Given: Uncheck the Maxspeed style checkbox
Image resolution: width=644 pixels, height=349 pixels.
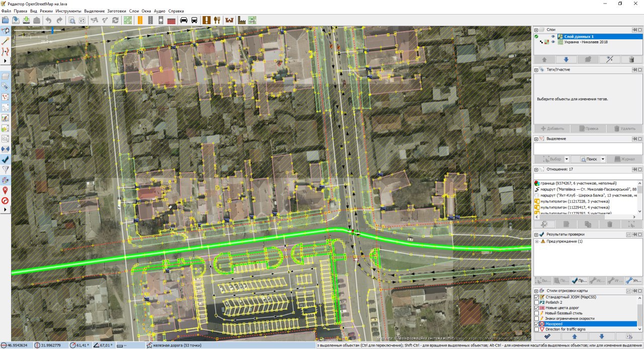Looking at the screenshot, I should click(x=536, y=324).
